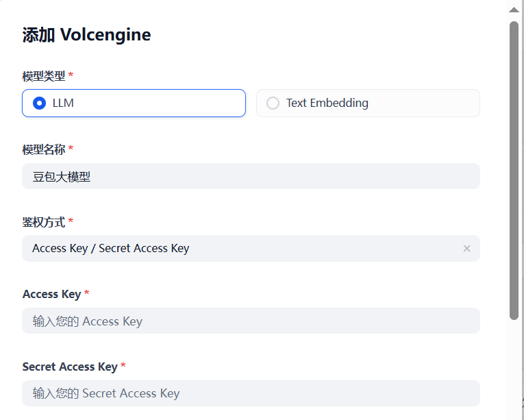Click the vertical scrollbar thumb
The height and width of the screenshot is (420, 524).
click(x=514, y=170)
